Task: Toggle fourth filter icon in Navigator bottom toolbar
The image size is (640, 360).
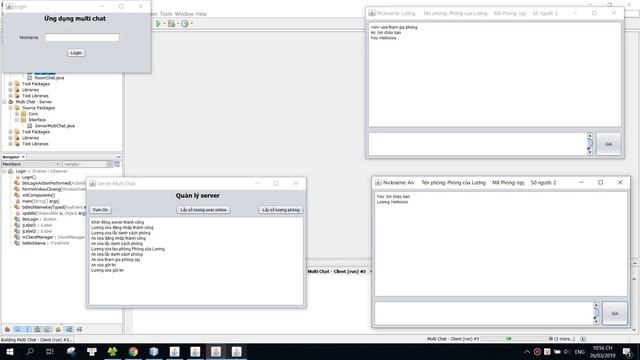Action: click(38, 329)
